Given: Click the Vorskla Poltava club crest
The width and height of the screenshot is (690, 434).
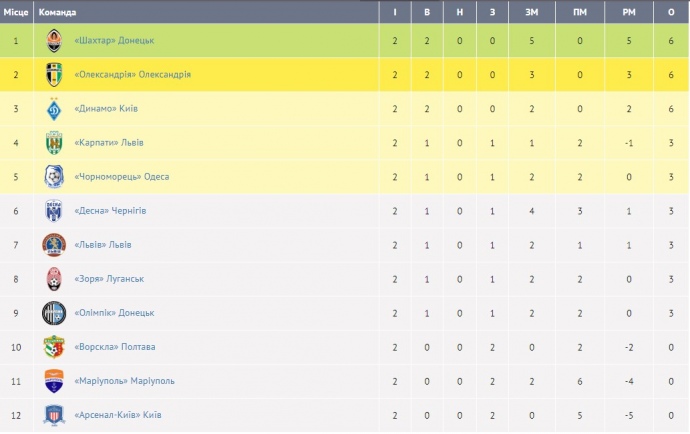Looking at the screenshot, I should (53, 346).
